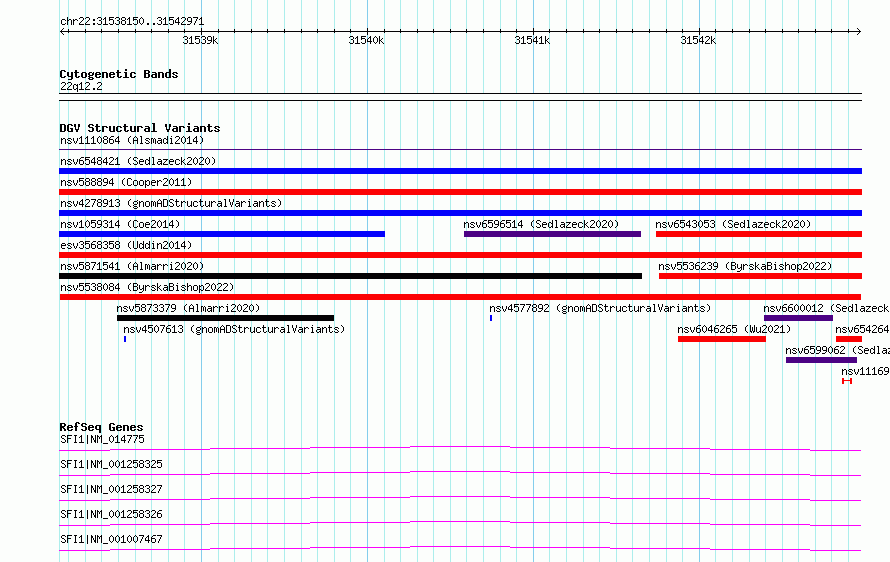
Task: Click the red bar under nsv5536239
Action: click(x=760, y=276)
